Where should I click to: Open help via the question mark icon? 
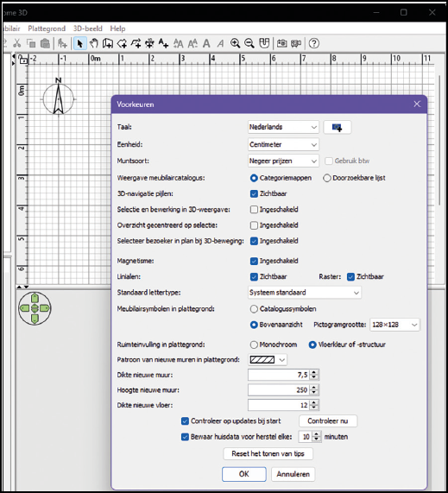313,43
